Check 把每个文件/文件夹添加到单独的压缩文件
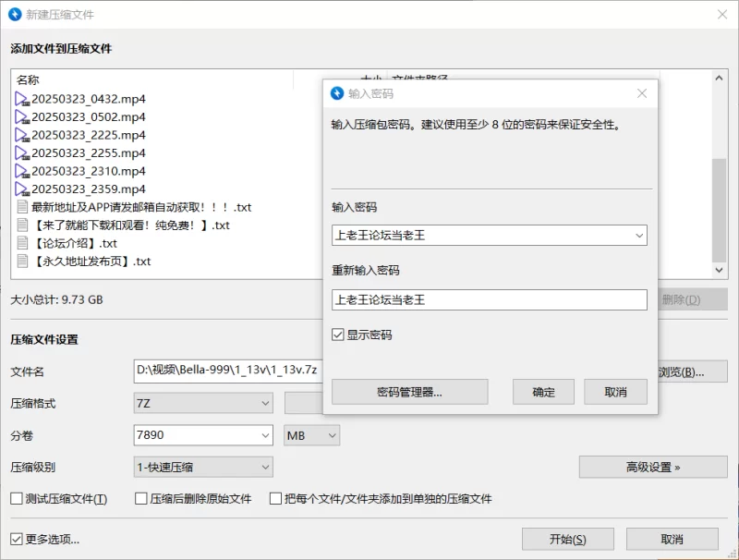 [x=275, y=499]
